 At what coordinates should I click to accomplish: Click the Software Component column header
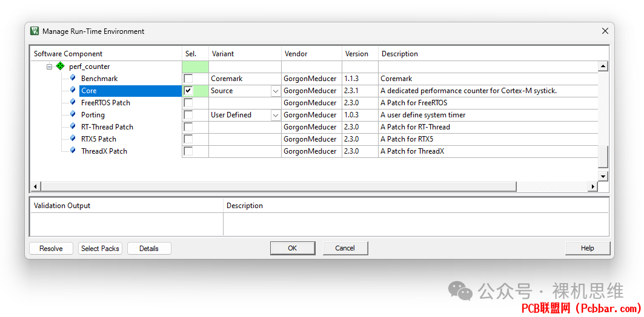point(107,54)
